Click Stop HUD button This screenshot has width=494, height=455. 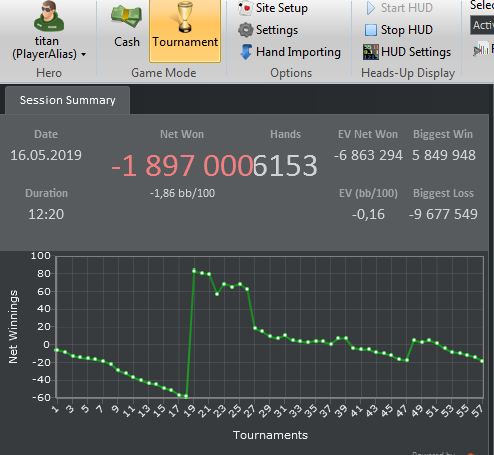click(x=398, y=30)
